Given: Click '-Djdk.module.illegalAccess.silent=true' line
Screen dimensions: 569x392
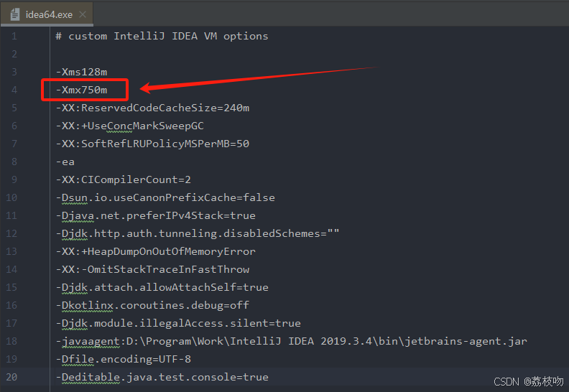Looking at the screenshot, I should tap(179, 323).
